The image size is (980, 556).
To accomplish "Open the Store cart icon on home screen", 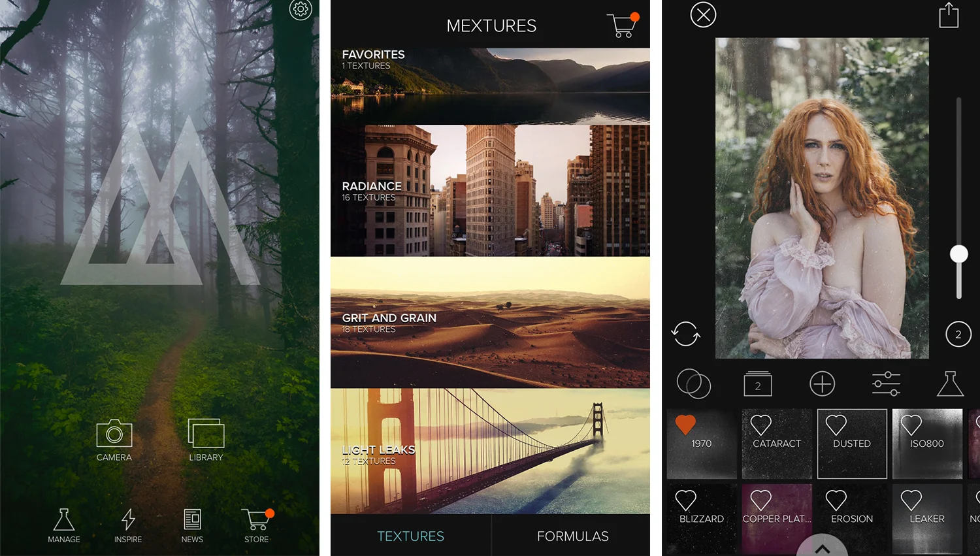I will pos(257,519).
